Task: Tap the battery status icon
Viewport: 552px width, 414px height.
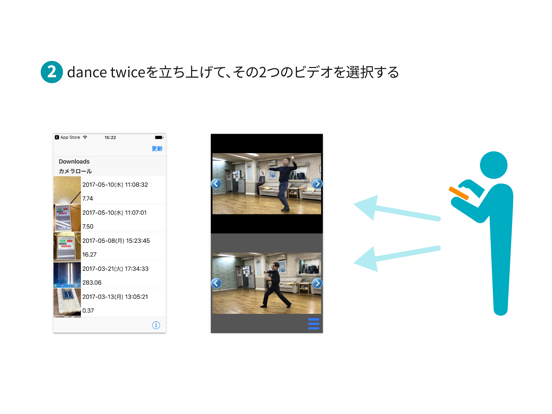Action: 159,137
